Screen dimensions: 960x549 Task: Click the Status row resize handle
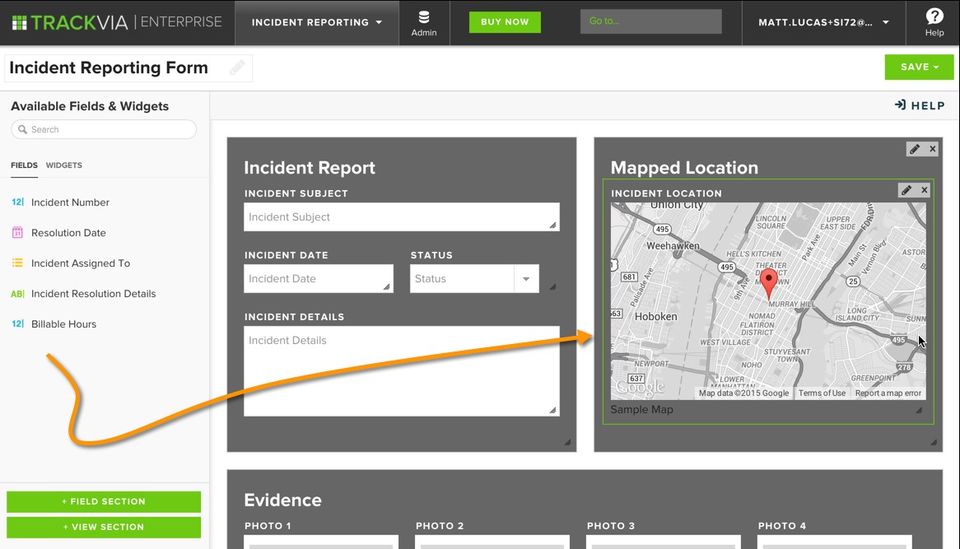553,286
